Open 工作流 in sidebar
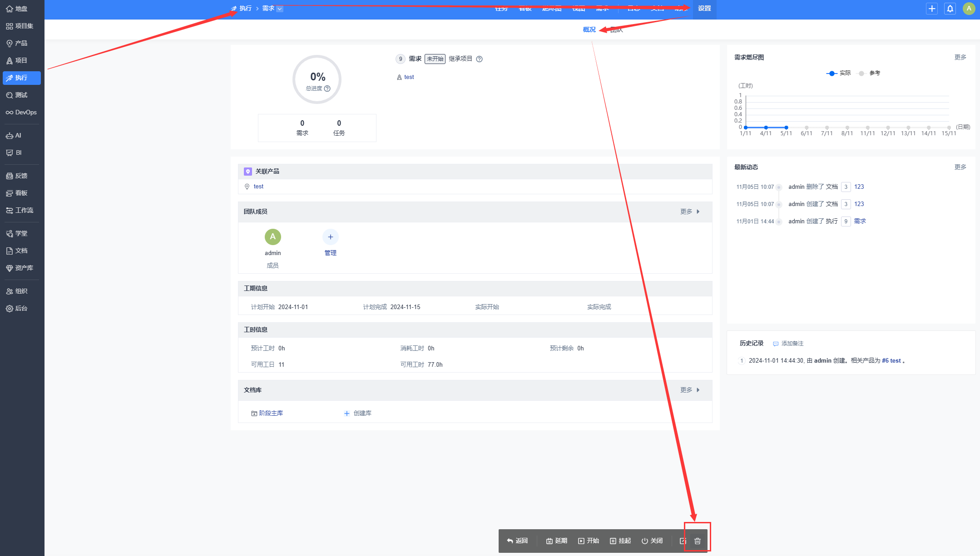The image size is (980, 556). [20, 210]
